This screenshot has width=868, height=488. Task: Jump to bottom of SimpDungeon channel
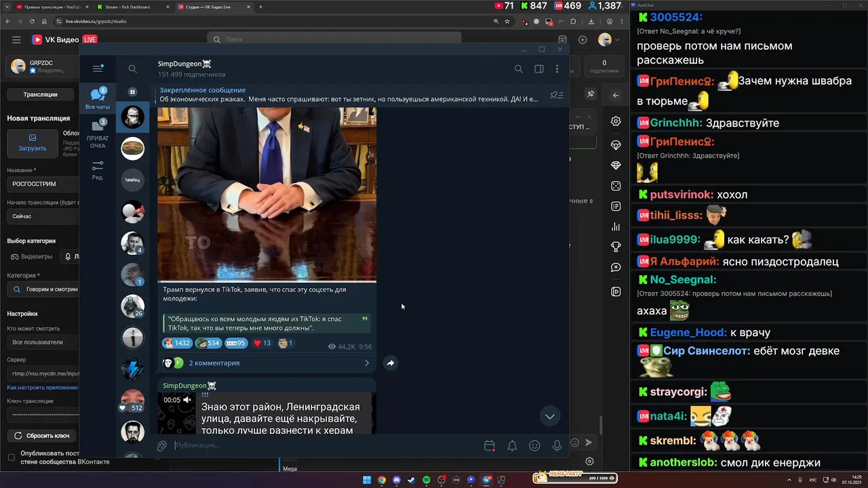550,416
